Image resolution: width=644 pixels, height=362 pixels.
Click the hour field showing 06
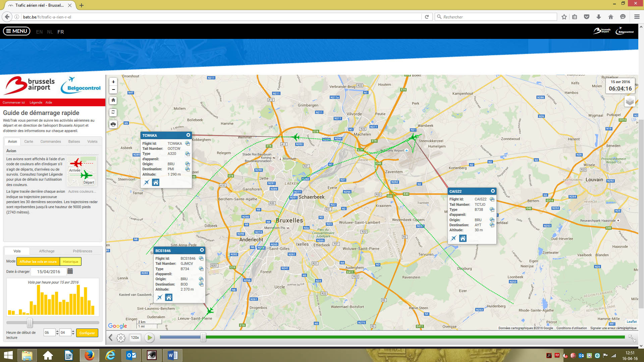(49, 333)
